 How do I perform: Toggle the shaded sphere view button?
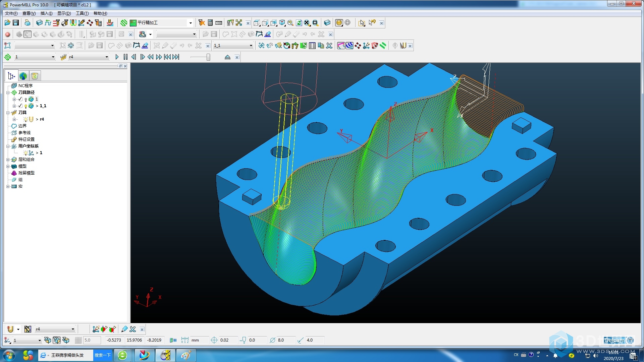coord(339,23)
